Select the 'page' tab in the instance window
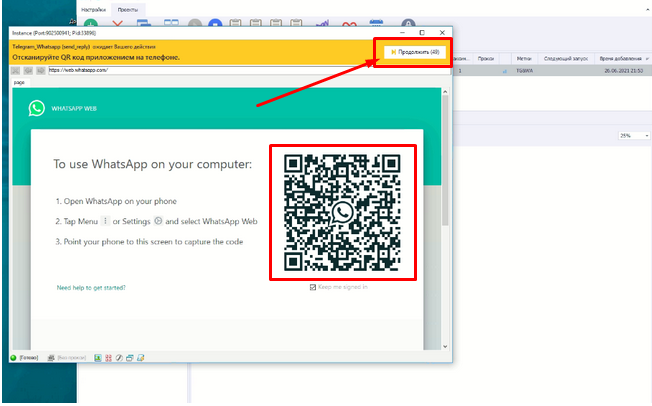The height and width of the screenshot is (406, 652). [x=19, y=82]
